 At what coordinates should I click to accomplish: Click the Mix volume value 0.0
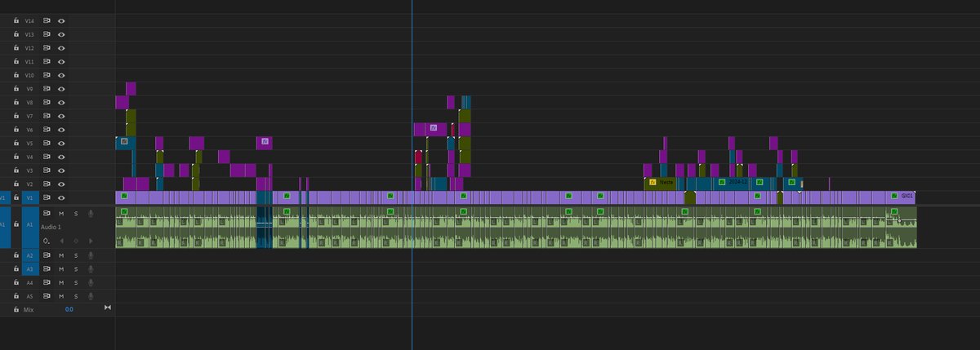click(69, 309)
